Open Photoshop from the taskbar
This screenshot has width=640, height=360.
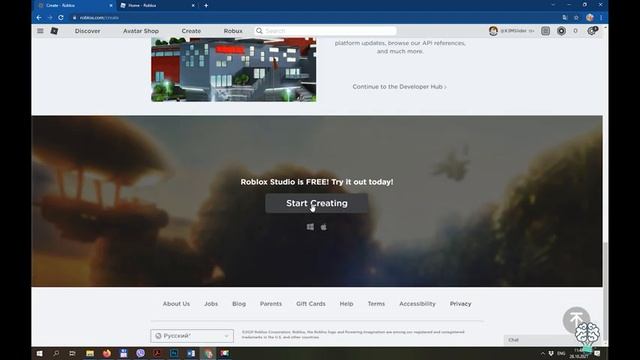tap(174, 353)
